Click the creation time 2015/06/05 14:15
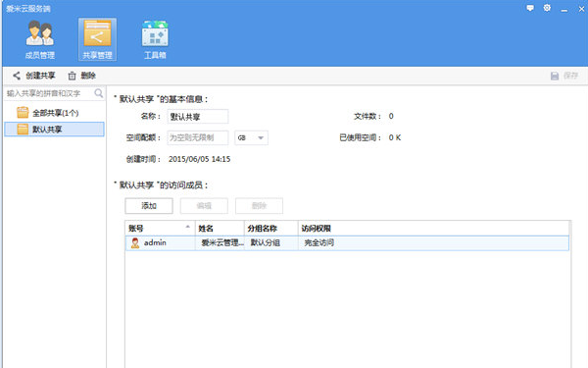The image size is (588, 368). (200, 159)
